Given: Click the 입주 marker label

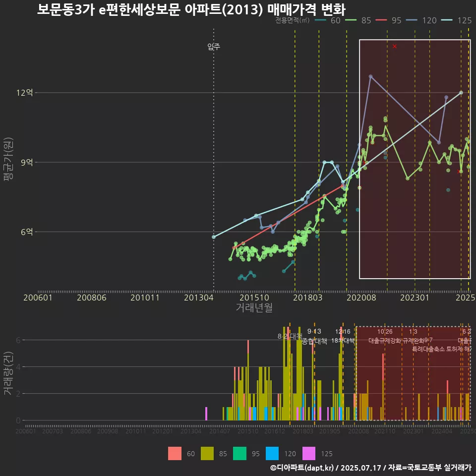Looking at the screenshot, I should 214,47.
